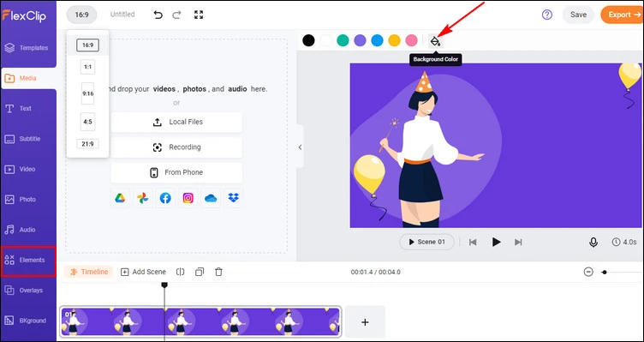644x342 pixels.
Task: Click the FlexClip logo
Action: pyautogui.click(x=24, y=15)
